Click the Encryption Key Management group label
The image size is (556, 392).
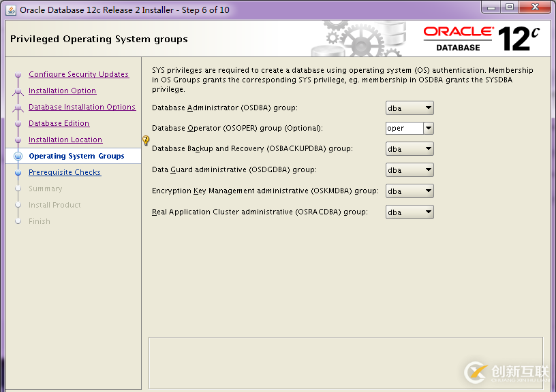[265, 191]
